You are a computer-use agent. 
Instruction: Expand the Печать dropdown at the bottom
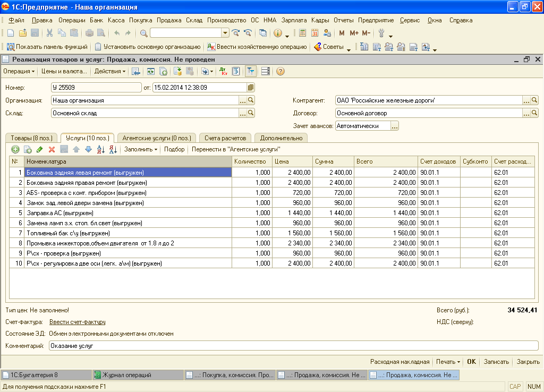(448, 362)
